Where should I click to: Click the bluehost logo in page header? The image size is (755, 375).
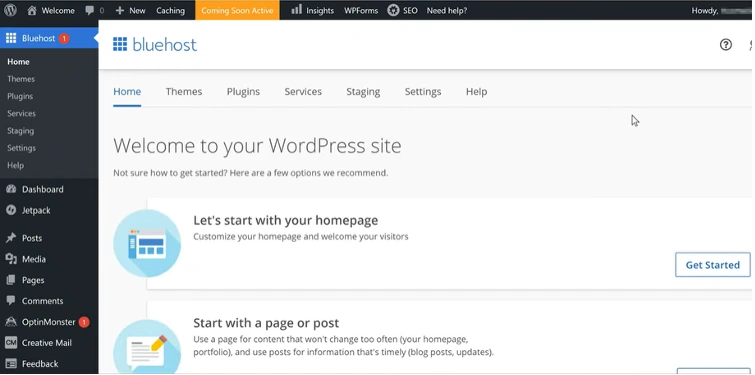[x=155, y=44]
